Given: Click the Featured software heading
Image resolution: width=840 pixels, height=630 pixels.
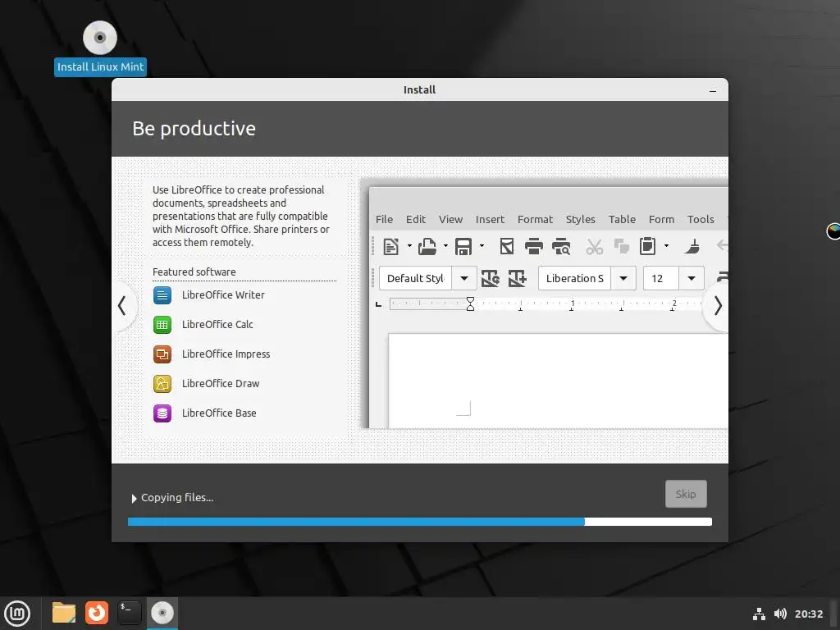Looking at the screenshot, I should click(194, 272).
